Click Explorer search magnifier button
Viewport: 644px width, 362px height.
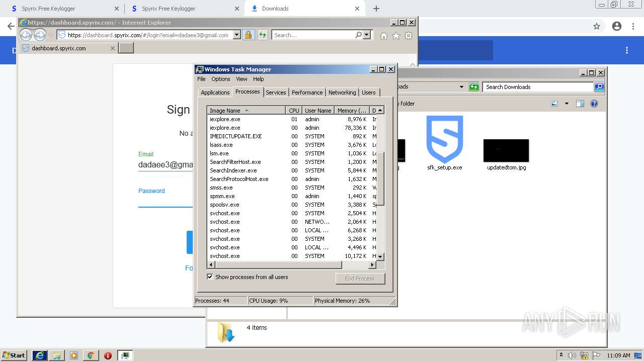pyautogui.click(x=599, y=87)
